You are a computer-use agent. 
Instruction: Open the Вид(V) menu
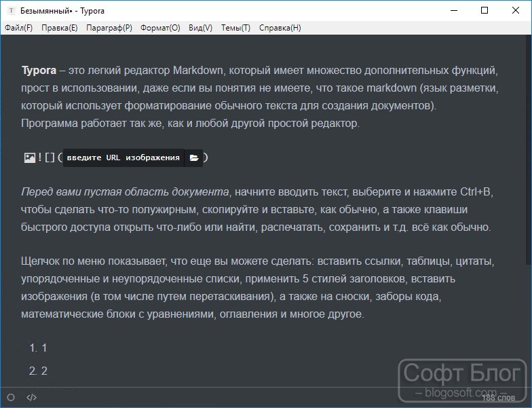[201, 28]
